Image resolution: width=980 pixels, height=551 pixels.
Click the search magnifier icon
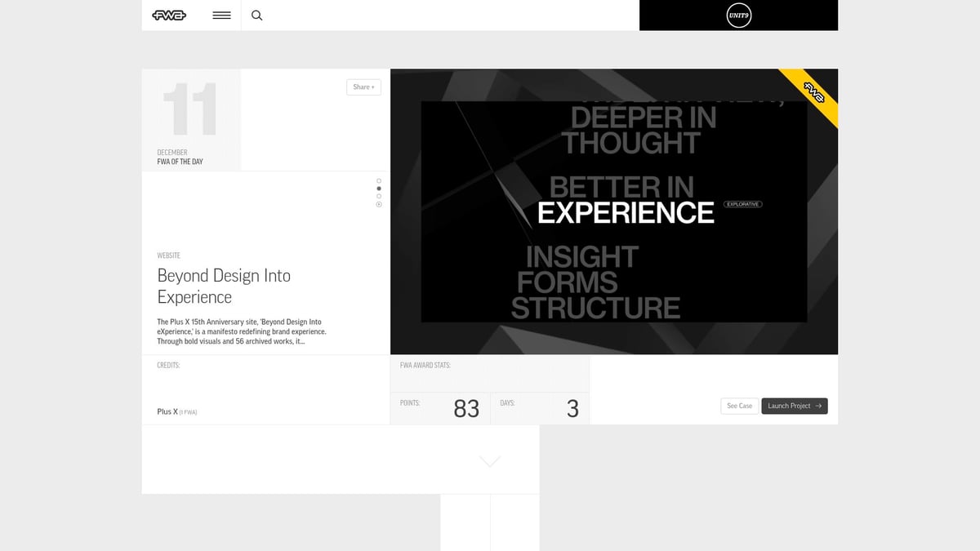click(256, 15)
